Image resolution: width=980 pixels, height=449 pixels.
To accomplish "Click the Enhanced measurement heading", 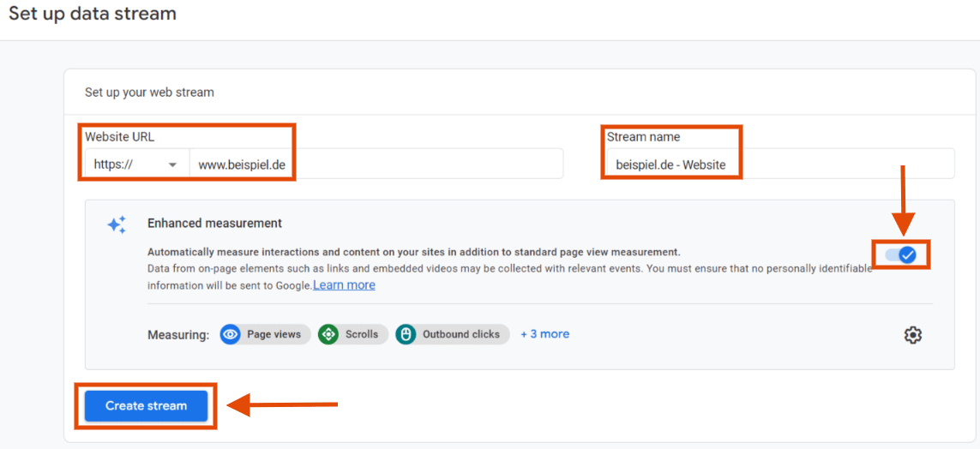I will 214,223.
